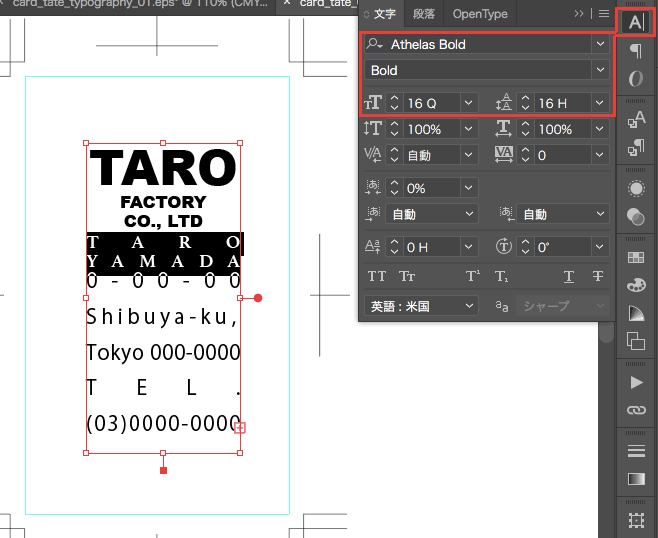Toggle Small Caps (Tr) formatting
Screen dimensions: 658x538
[x=407, y=277]
